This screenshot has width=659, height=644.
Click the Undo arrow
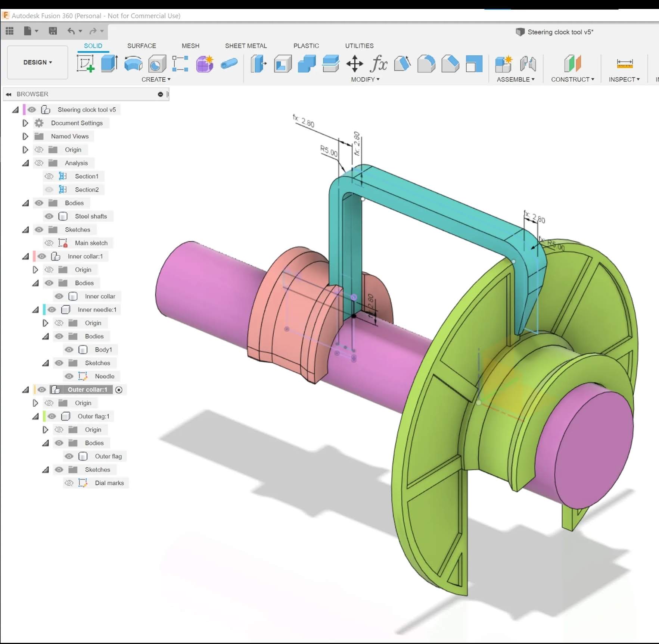[x=71, y=31]
